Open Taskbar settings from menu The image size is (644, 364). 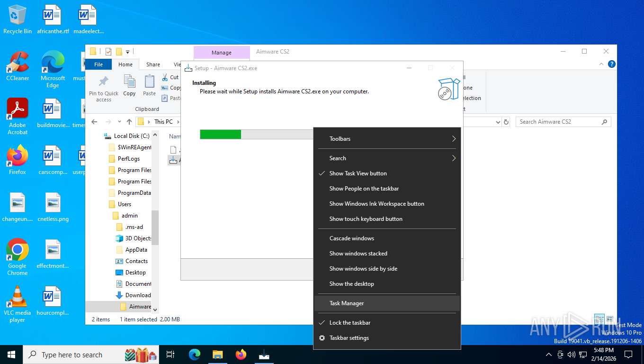click(387, 338)
